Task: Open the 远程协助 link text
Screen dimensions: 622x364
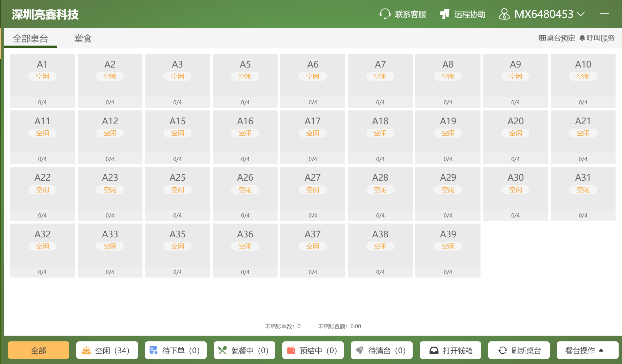Action: pyautogui.click(x=470, y=14)
